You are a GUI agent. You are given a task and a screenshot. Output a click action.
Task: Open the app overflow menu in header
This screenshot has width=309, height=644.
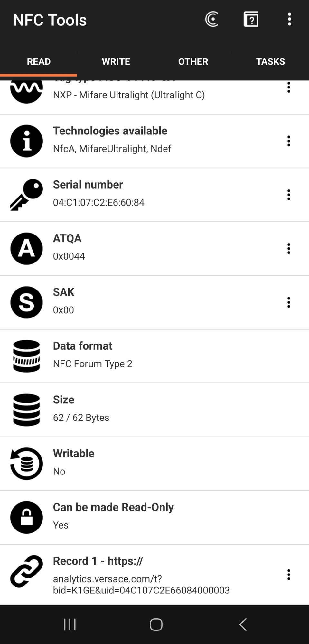tap(289, 19)
